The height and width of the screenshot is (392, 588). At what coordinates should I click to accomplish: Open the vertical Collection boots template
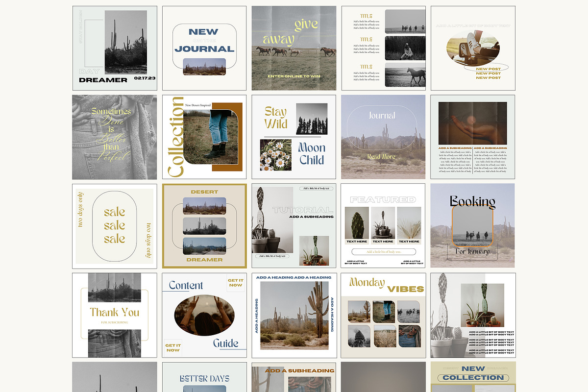coord(204,137)
